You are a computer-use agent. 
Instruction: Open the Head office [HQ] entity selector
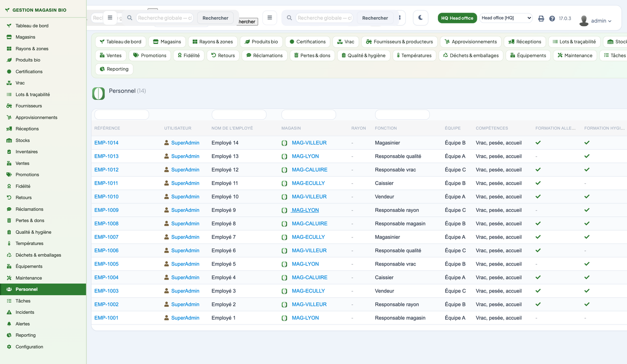506,18
